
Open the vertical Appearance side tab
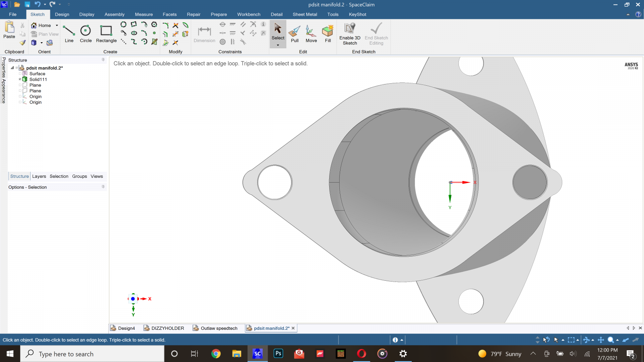click(4, 91)
